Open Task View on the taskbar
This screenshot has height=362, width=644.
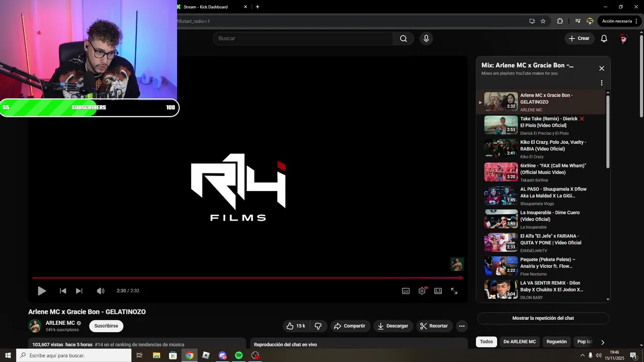(140, 355)
